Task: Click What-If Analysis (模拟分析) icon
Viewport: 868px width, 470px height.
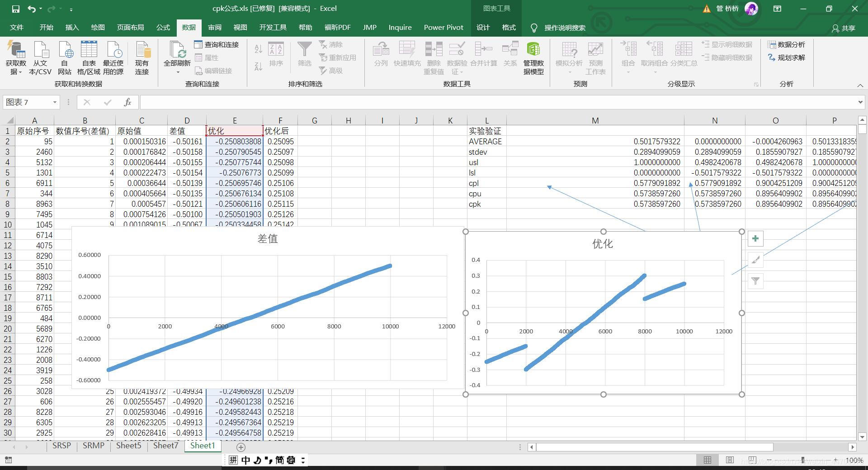Action: pyautogui.click(x=569, y=58)
